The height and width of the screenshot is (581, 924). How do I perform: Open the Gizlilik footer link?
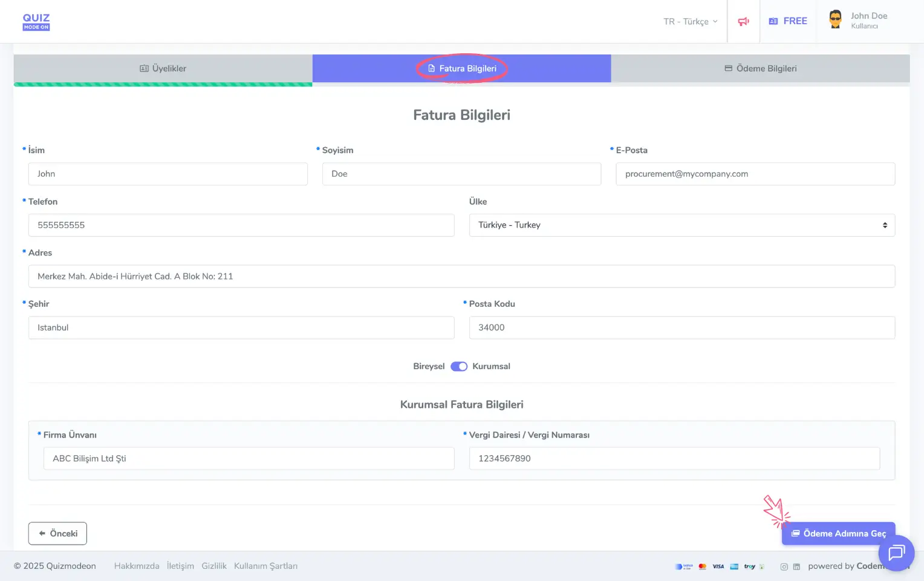click(x=214, y=566)
